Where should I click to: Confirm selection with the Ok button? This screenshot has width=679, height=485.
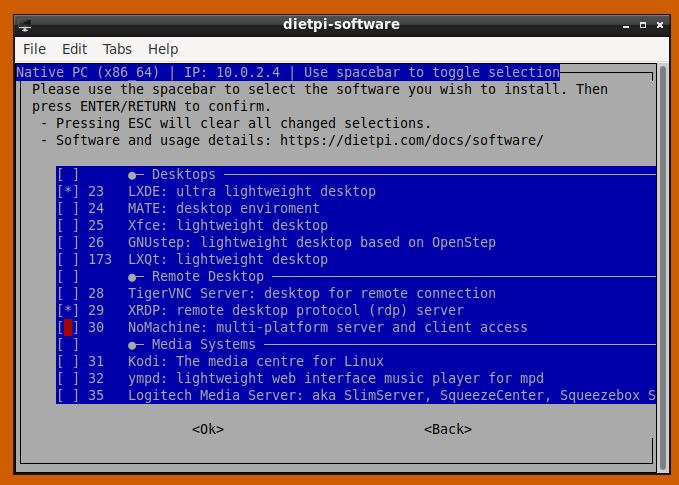click(208, 429)
